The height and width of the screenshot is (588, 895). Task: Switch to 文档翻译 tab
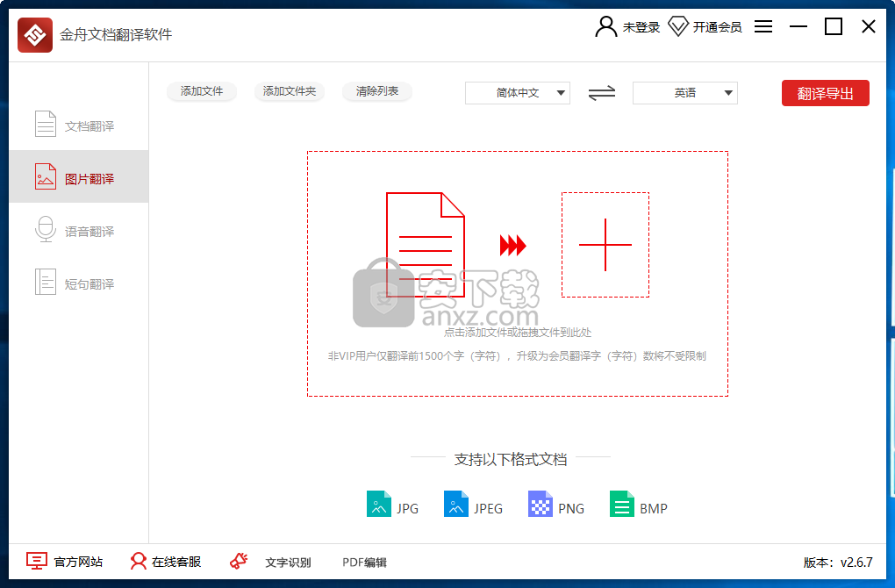pyautogui.click(x=79, y=125)
